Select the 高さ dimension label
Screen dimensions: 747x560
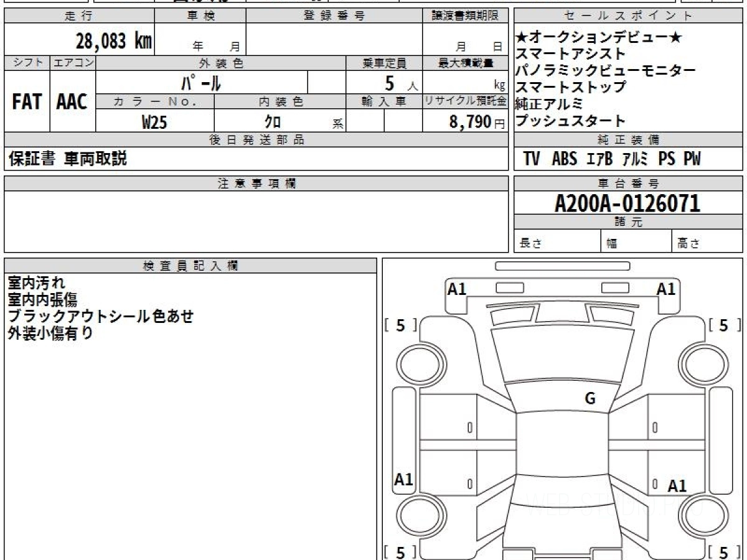click(x=688, y=244)
